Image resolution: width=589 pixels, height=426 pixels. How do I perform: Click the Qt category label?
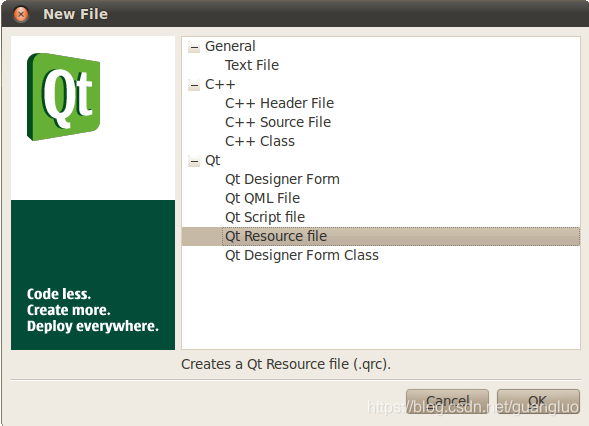click(212, 160)
